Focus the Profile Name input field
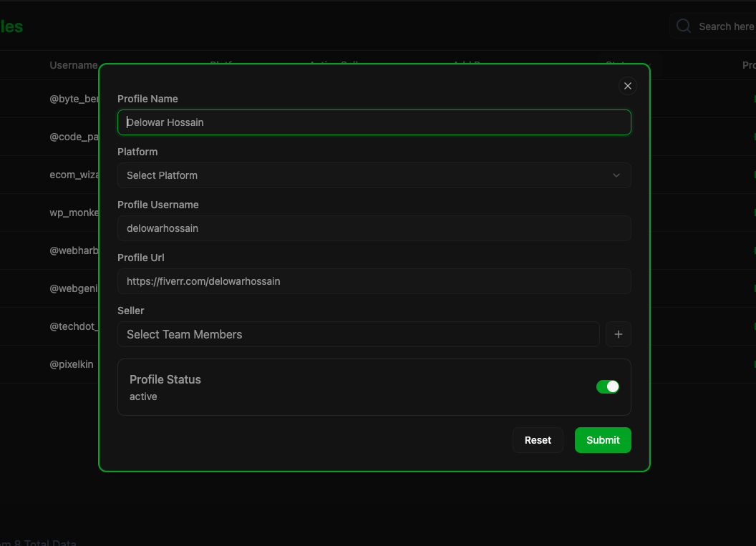Viewport: 756px width, 546px height. [374, 122]
